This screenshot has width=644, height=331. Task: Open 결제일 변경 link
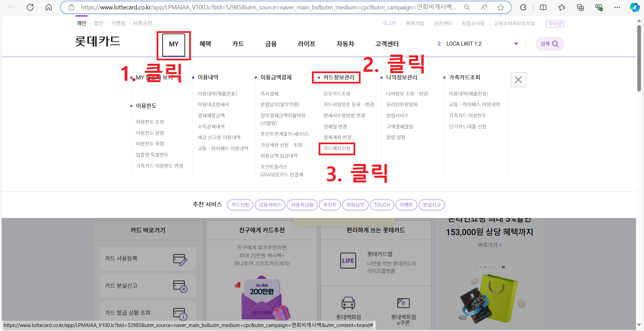click(335, 126)
